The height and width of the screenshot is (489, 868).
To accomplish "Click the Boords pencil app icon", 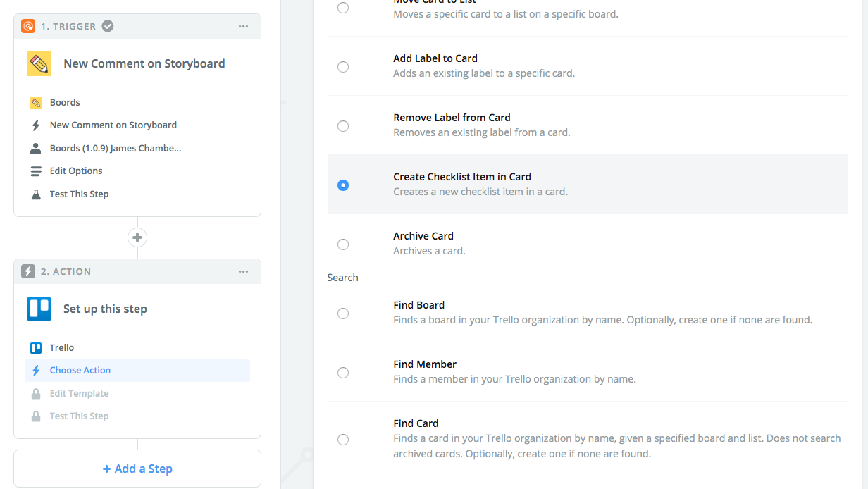I will coord(39,63).
